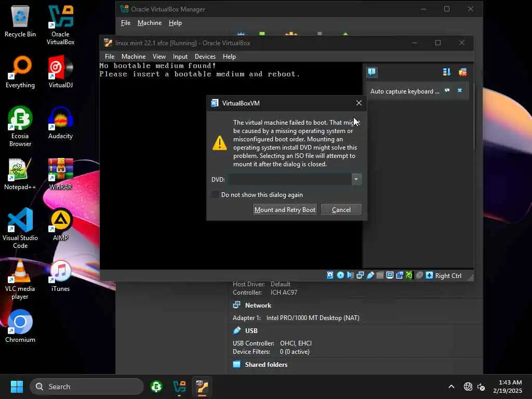Screen dimensions: 532x399
Task: Click the VirtualDJ desktop shortcut
Action: (x=60, y=72)
